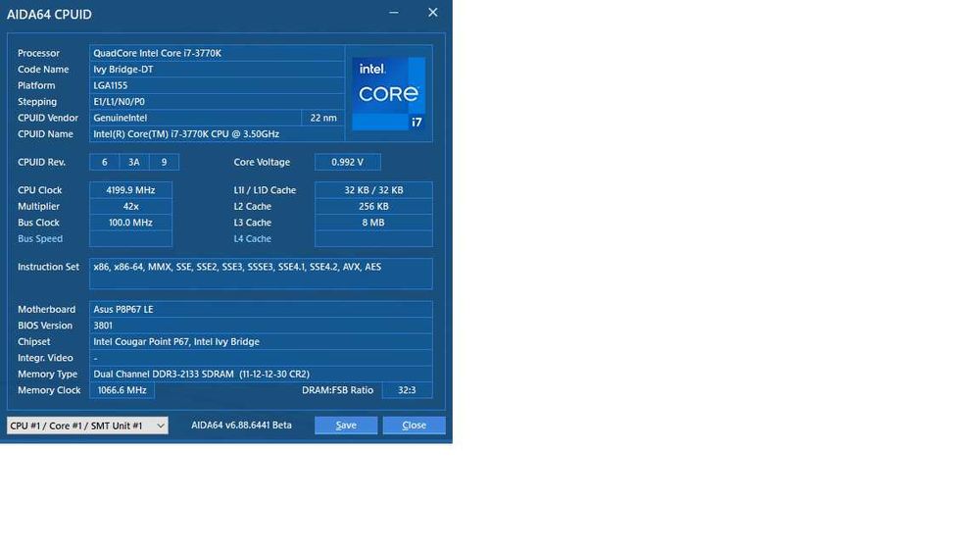Click the CPUID Rev. value 3A
The width and height of the screenshot is (980, 552).
[133, 162]
